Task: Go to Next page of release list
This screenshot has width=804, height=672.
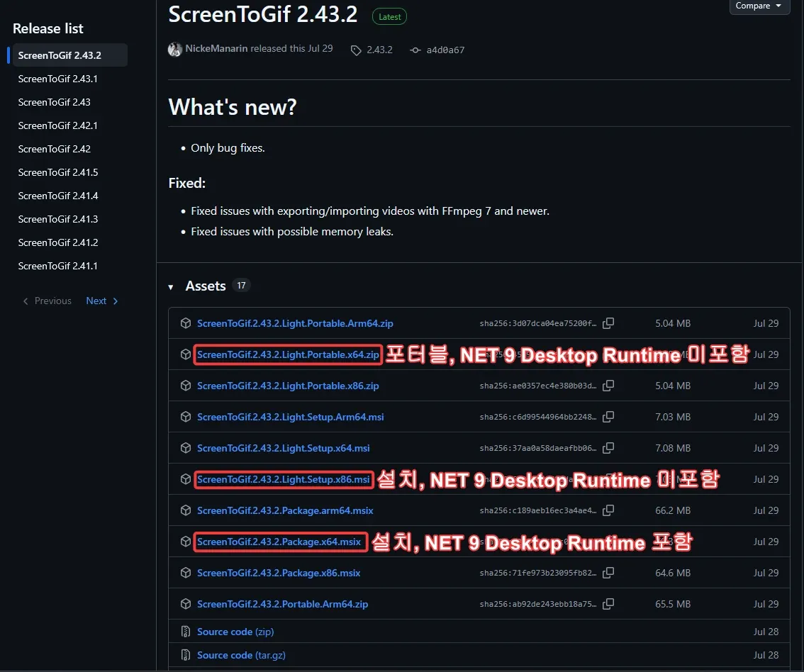Action: [102, 301]
